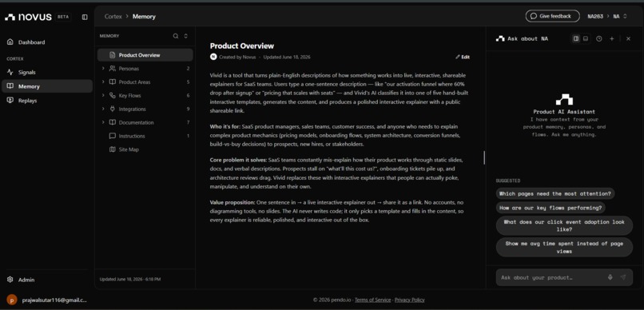Expand the Product Areas chevron

tap(103, 82)
